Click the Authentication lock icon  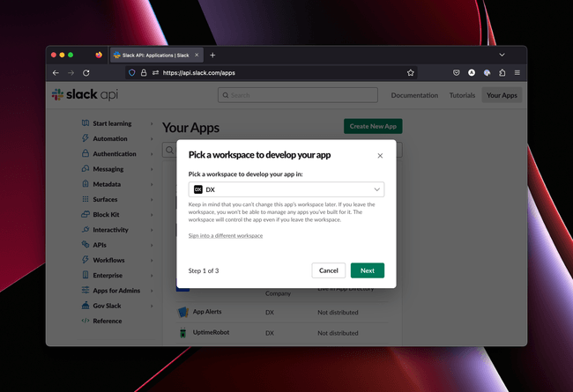[86, 153]
